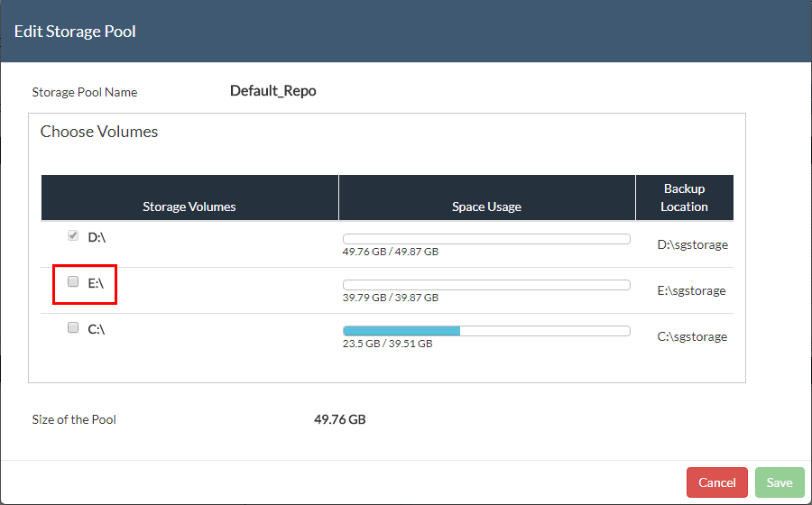Enable the E:\ volume checkbox
The width and height of the screenshot is (812, 505).
click(x=73, y=282)
